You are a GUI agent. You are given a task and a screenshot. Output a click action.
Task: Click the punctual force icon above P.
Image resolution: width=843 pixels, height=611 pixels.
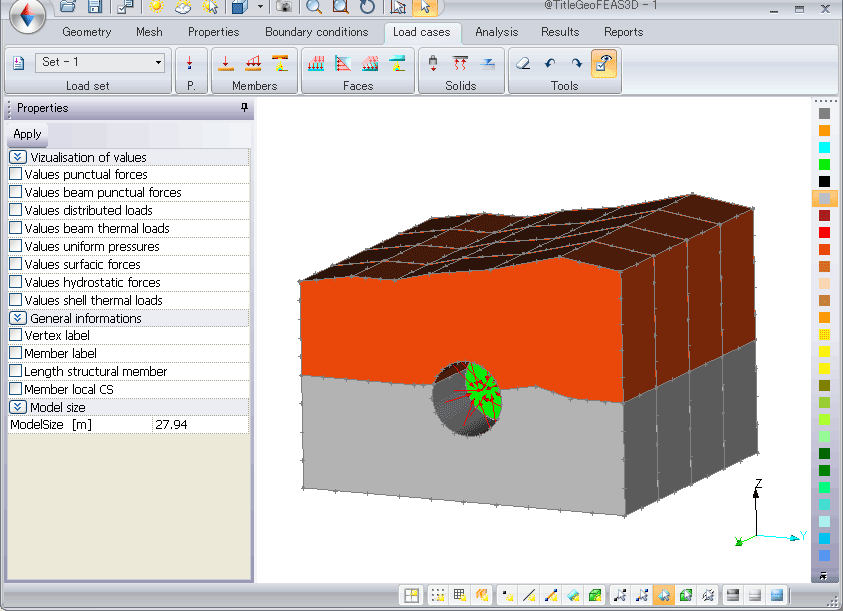pyautogui.click(x=190, y=63)
